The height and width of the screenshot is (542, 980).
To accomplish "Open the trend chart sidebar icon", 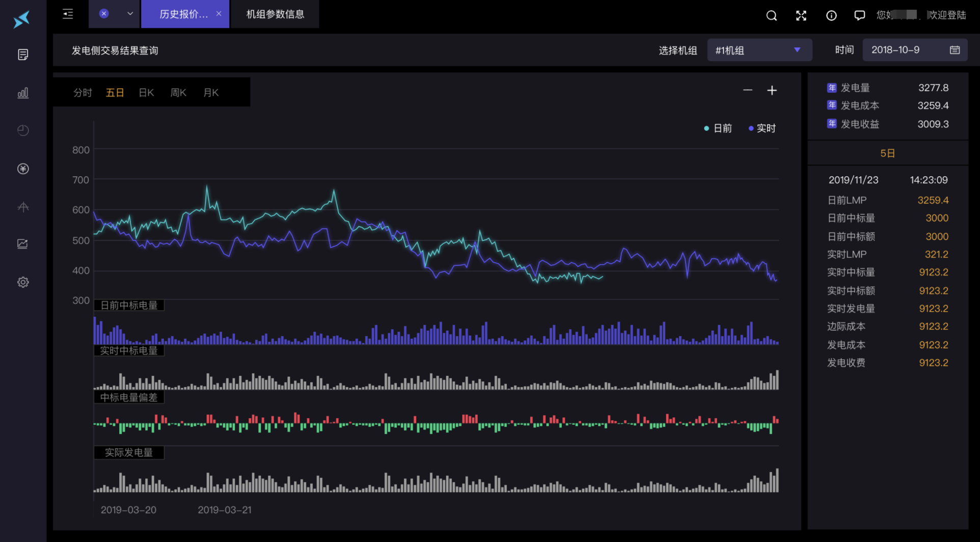I will coord(23,244).
